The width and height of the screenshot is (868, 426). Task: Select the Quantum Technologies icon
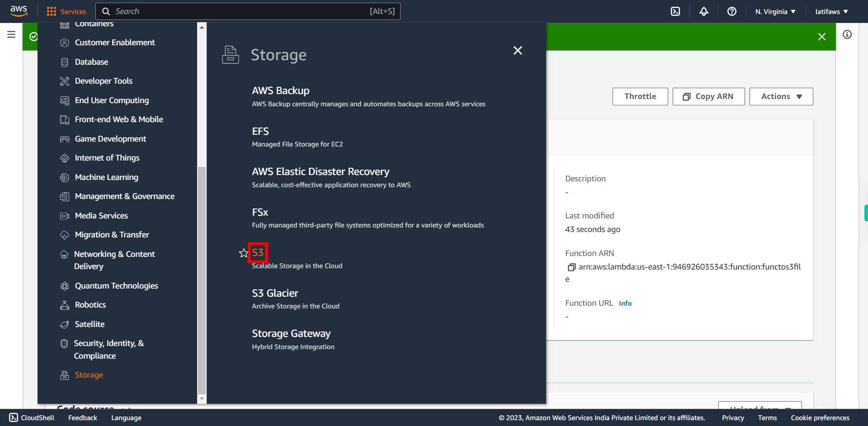pos(65,286)
